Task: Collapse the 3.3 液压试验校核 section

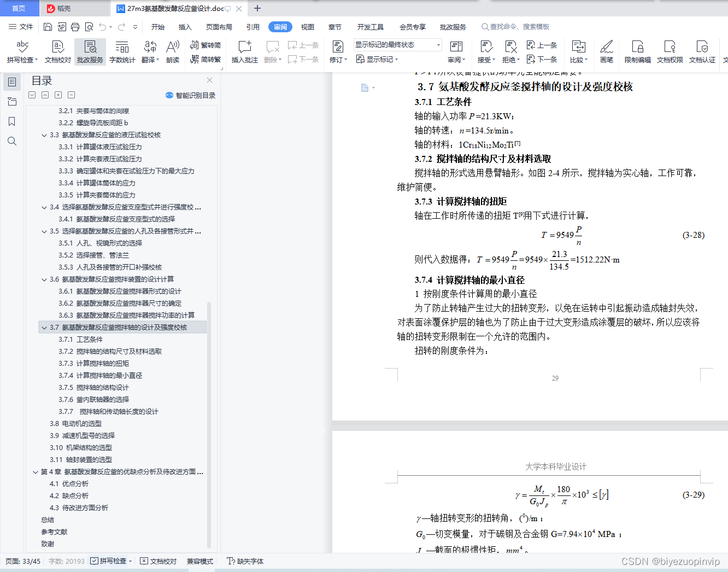Action: [x=44, y=135]
